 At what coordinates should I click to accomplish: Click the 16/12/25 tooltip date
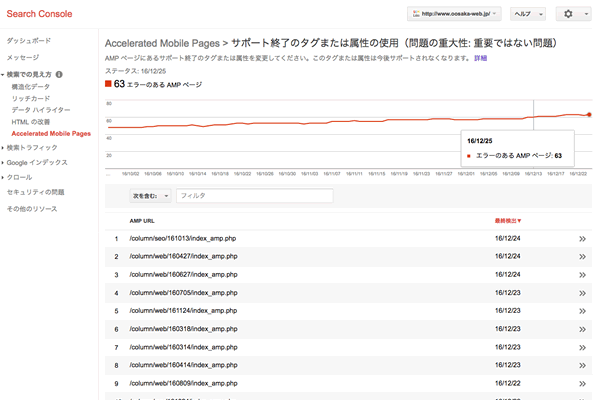point(480,141)
